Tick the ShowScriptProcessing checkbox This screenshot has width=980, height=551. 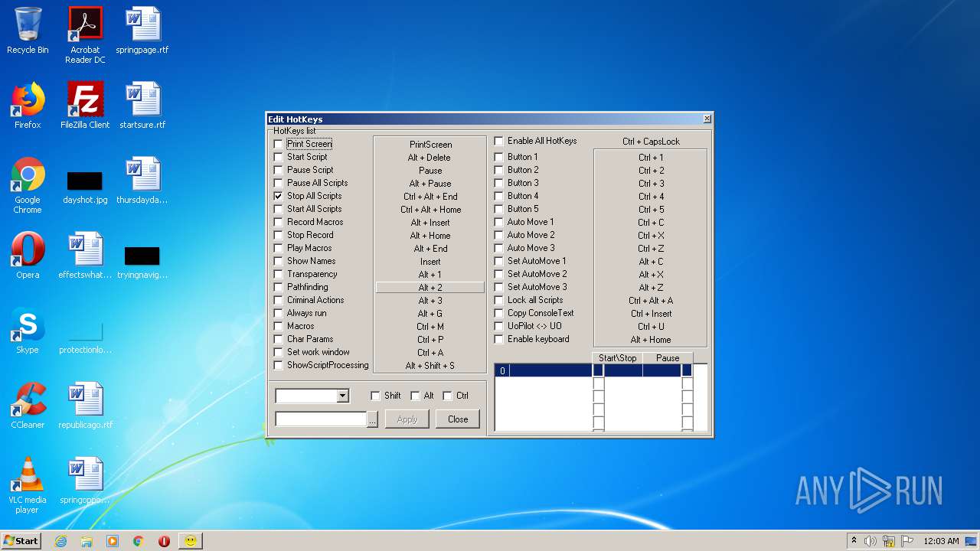pyautogui.click(x=279, y=365)
